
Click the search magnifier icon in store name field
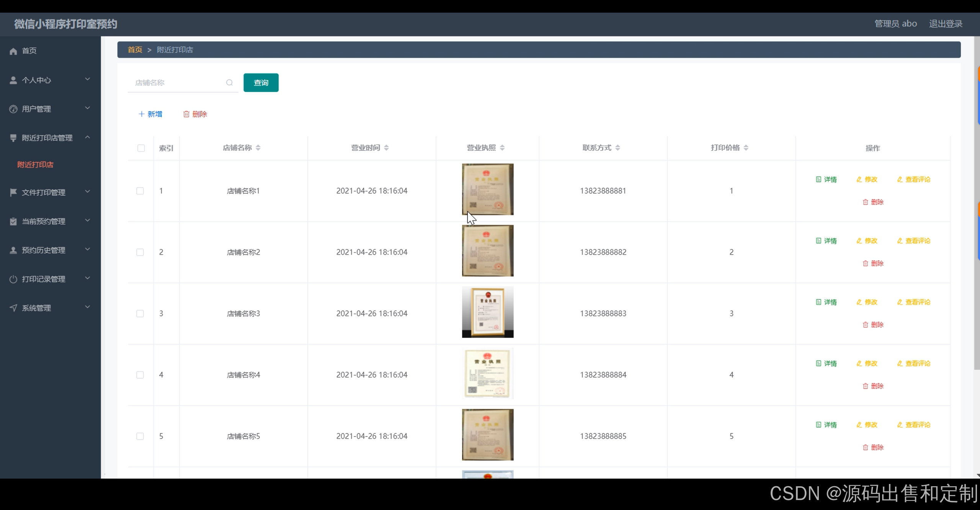(229, 83)
